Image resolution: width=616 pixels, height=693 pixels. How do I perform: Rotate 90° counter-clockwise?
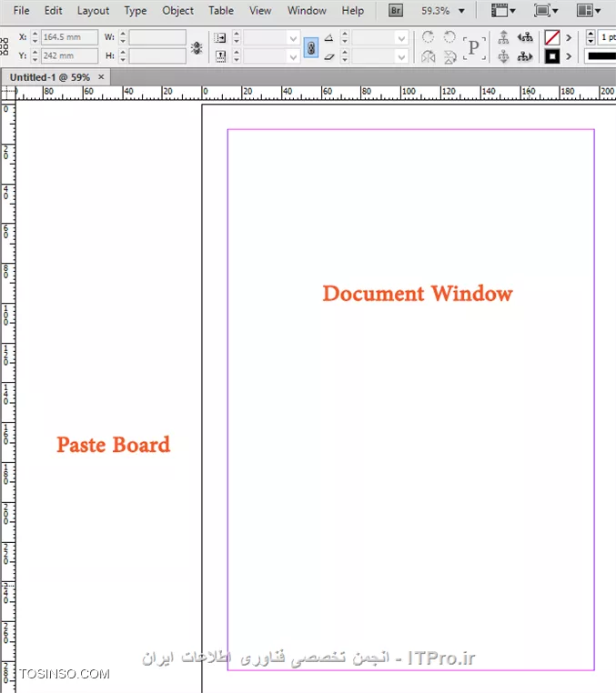[449, 37]
